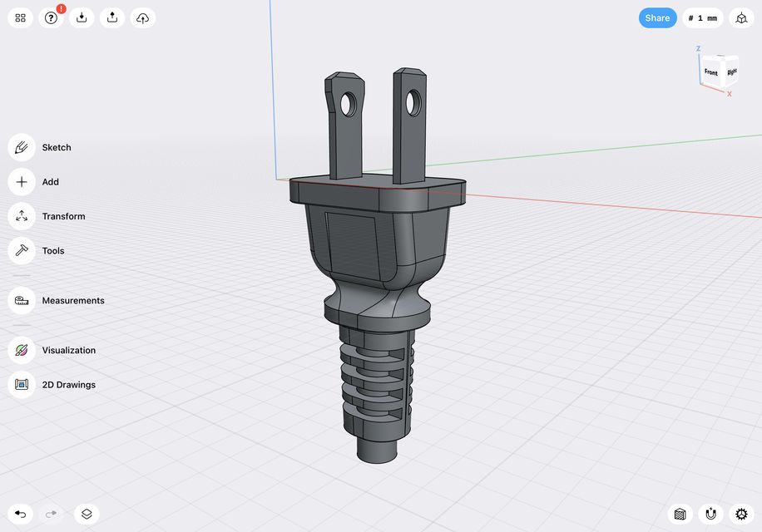The image size is (762, 532).
Task: Open visual settings with the gear icon
Action: [741, 514]
